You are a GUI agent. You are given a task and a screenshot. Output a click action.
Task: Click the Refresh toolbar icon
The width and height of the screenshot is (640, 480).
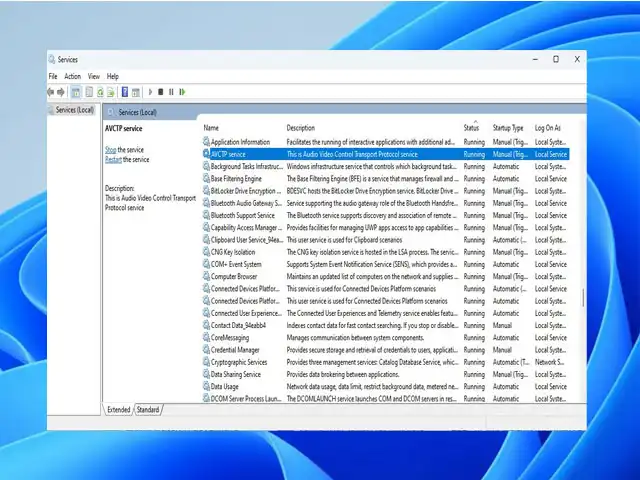coord(100,92)
